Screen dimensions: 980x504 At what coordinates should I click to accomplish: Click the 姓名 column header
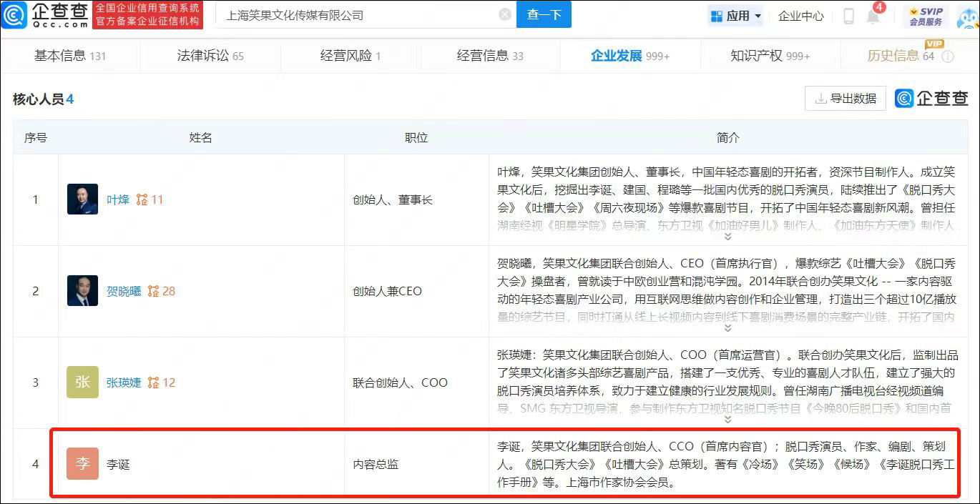201,137
